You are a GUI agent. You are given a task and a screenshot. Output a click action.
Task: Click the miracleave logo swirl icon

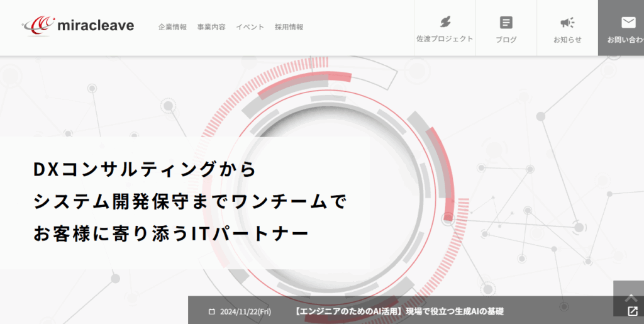coord(38,25)
